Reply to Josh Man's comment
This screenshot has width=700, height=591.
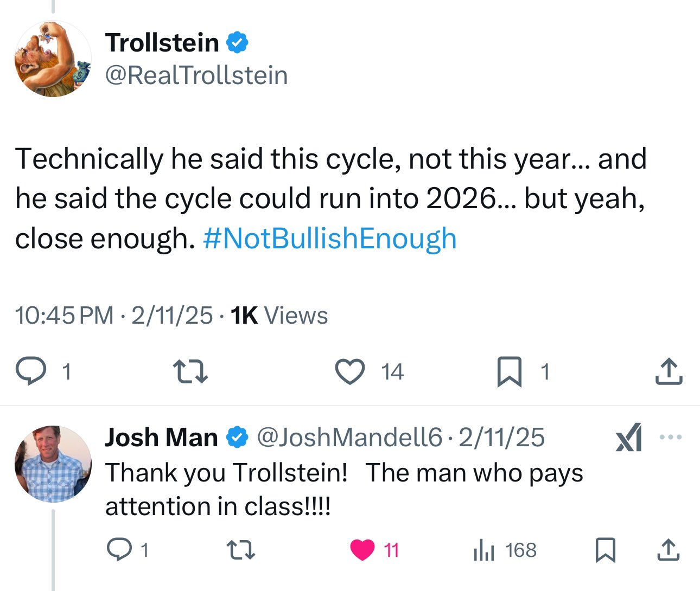[x=119, y=550]
